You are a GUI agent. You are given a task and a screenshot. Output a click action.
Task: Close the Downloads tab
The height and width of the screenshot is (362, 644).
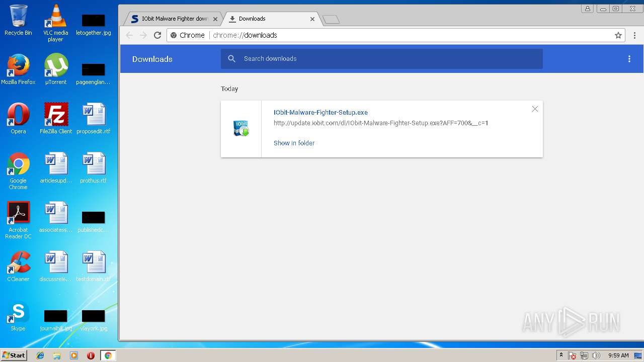click(x=312, y=19)
